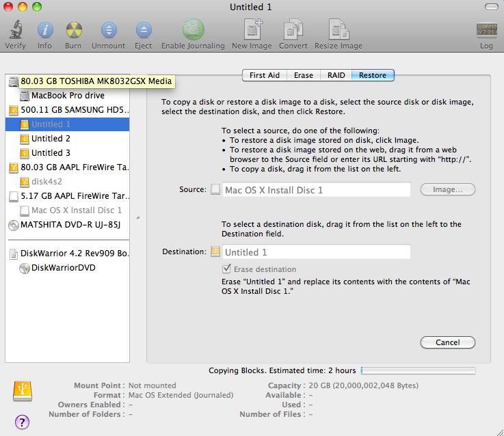Click the toolbar hide pill button

(x=492, y=7)
